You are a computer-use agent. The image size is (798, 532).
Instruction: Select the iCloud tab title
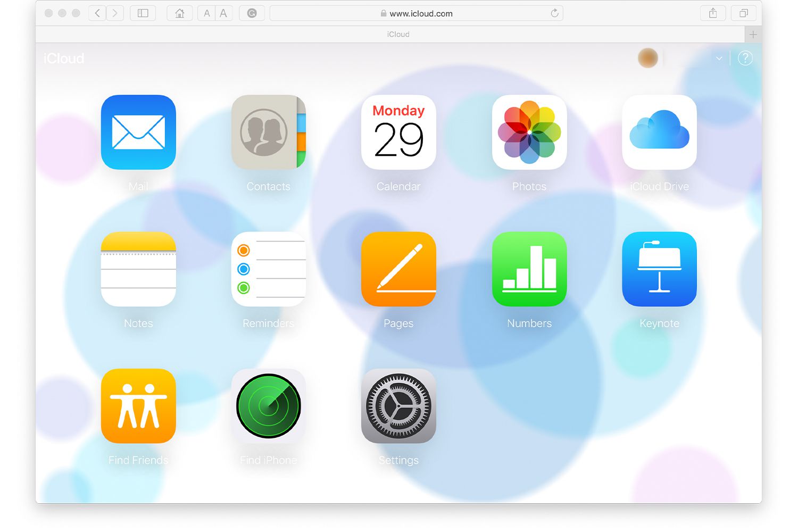tap(398, 35)
